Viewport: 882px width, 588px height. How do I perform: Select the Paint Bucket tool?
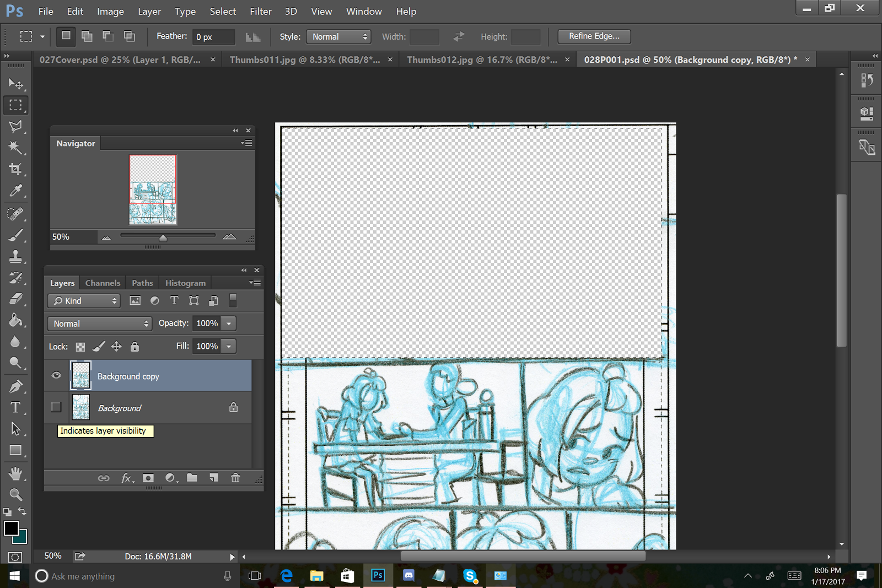point(15,321)
